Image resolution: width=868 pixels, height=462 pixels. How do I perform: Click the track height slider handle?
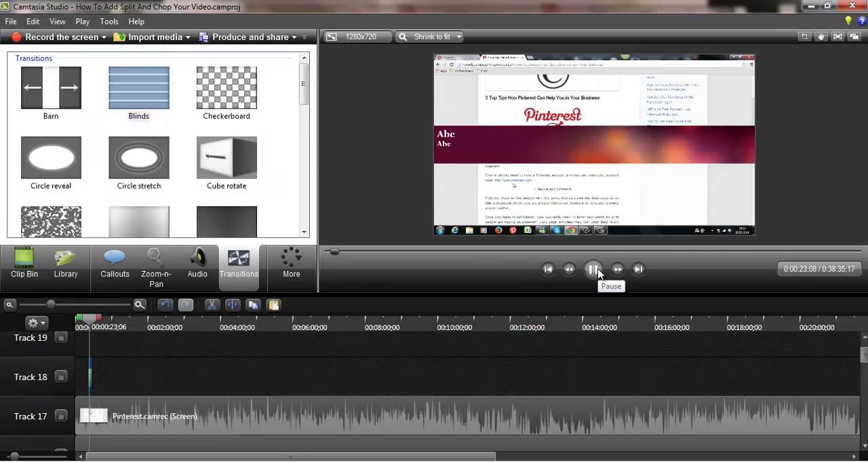15,457
